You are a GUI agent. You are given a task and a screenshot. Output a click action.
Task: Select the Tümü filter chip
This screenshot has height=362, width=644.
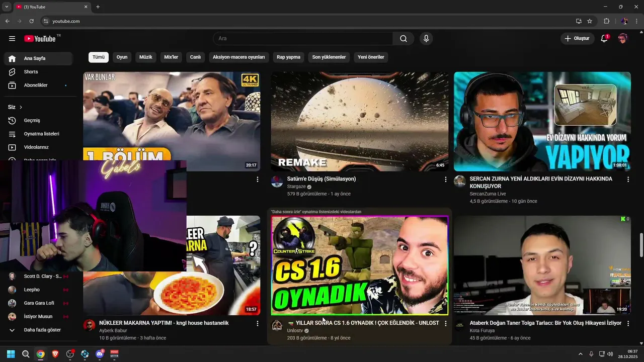coord(99,57)
